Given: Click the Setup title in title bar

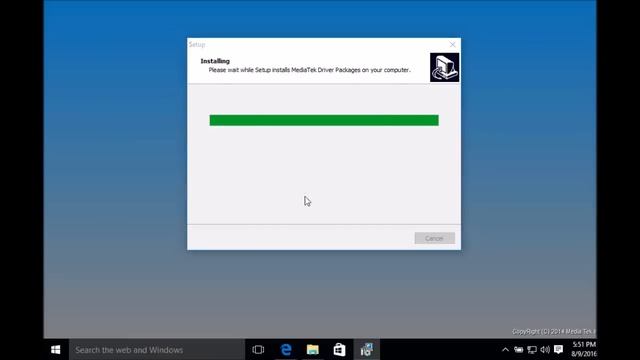Looking at the screenshot, I should click(x=197, y=44).
